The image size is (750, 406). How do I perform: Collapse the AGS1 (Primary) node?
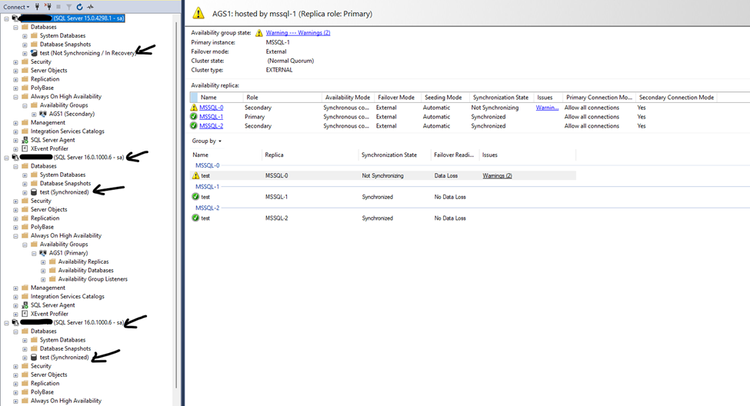(34, 253)
